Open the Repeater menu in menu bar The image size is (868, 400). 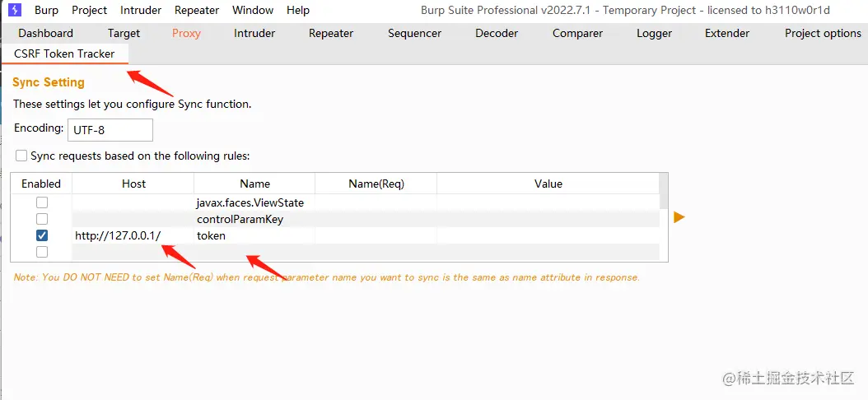pos(197,10)
